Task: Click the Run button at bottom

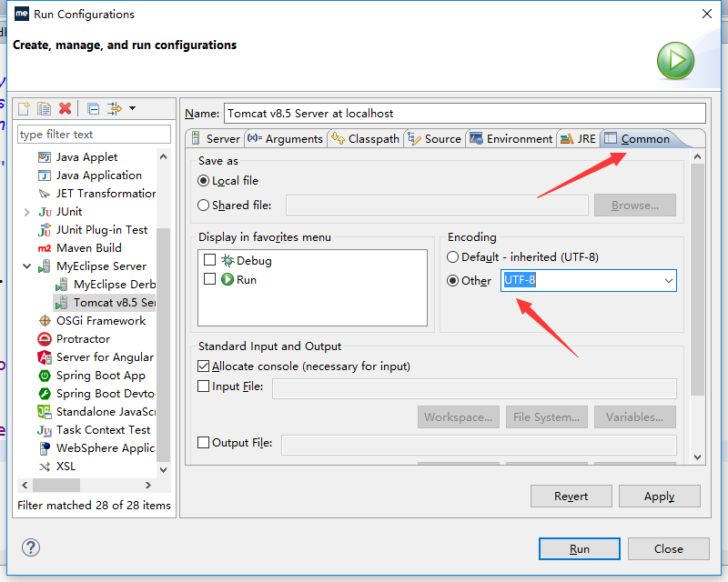Action: 580,549
